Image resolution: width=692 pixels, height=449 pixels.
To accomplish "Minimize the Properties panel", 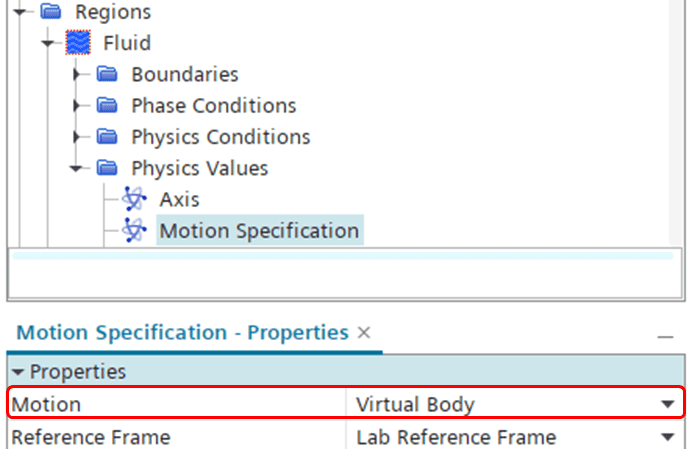I will [665, 336].
